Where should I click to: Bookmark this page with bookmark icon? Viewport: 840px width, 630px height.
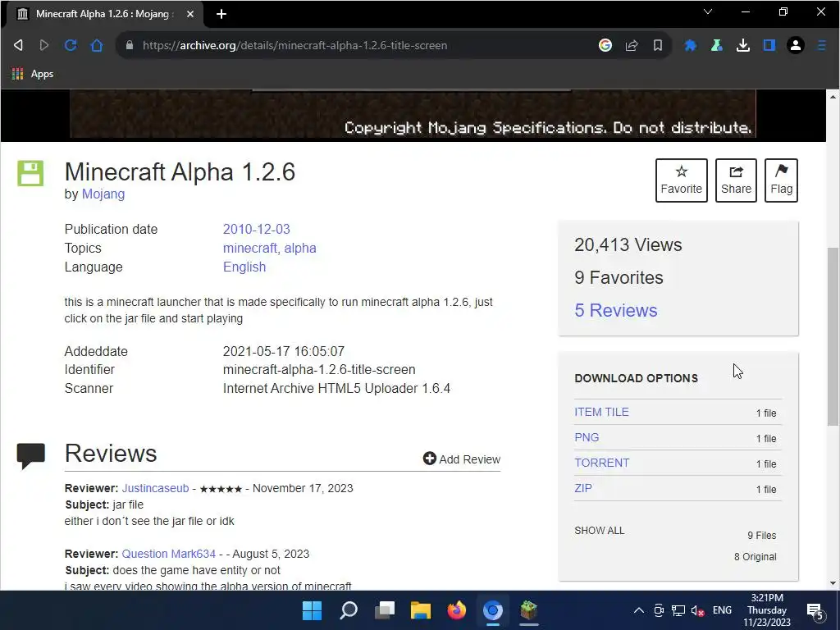658,46
